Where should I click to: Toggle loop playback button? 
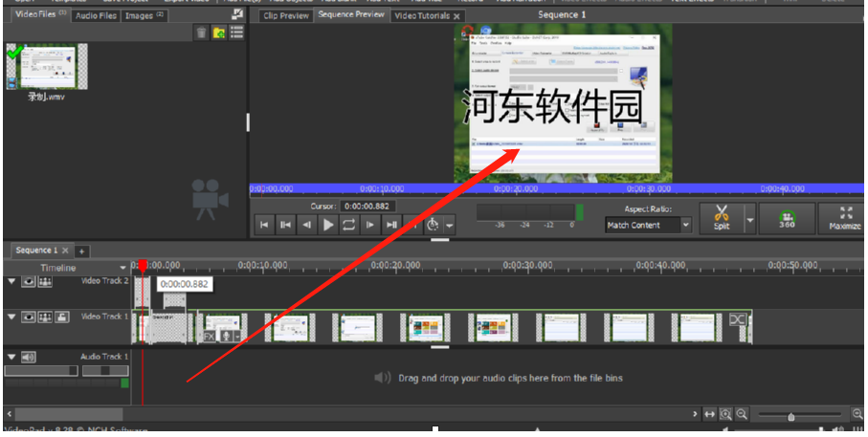(x=348, y=225)
